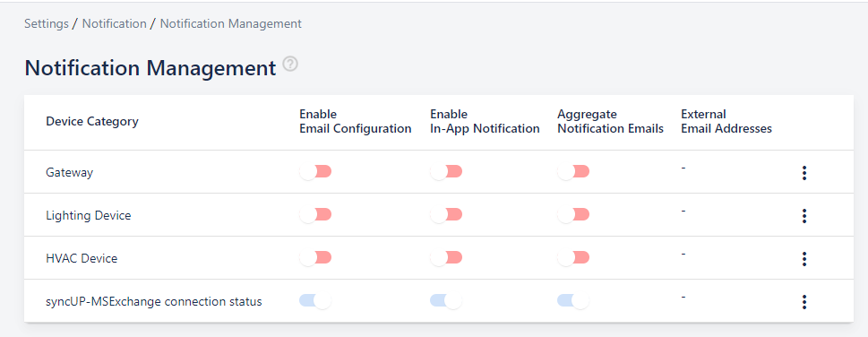Disable syncUP-MSExchange email configuration switch

[x=315, y=301]
